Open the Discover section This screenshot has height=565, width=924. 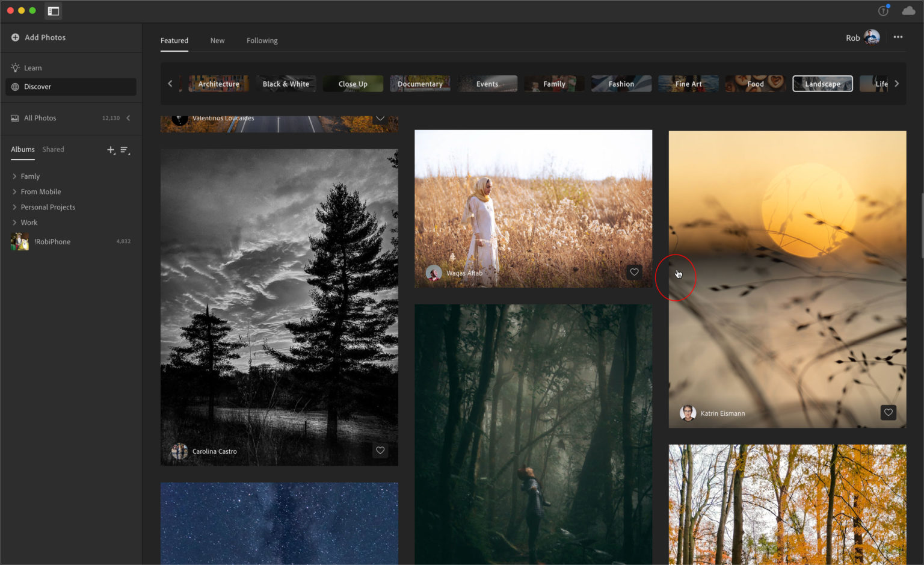[37, 86]
